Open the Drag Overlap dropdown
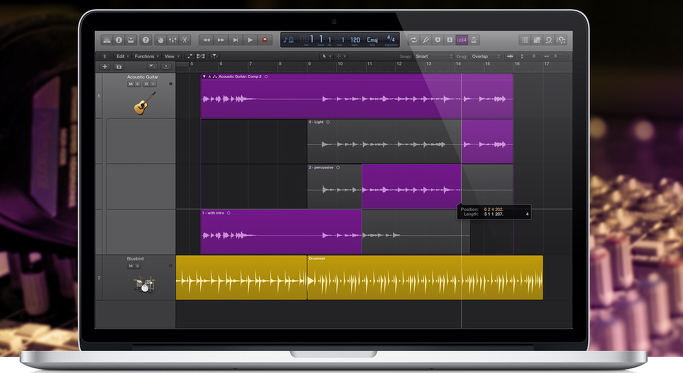Screen dimensions: 683x373 tap(486, 56)
